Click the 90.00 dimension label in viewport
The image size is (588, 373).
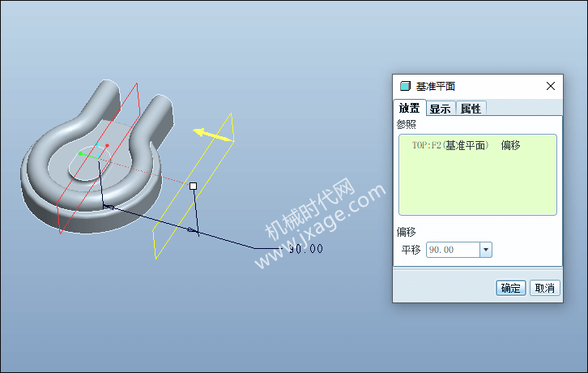(x=306, y=249)
